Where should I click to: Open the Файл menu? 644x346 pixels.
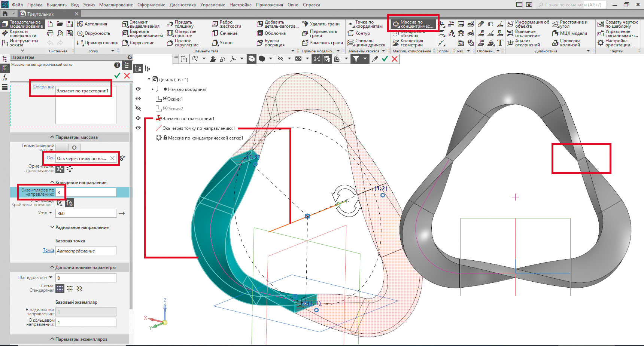[17, 5]
